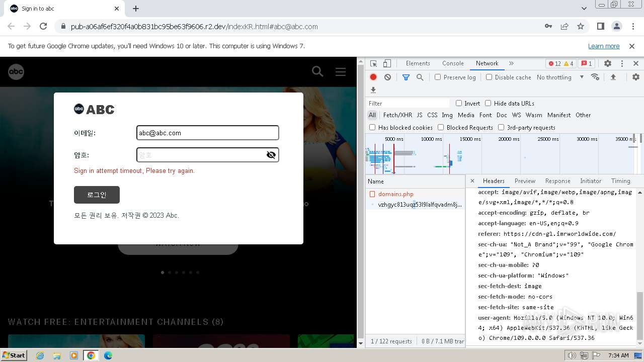
Task: Click the headers pane vertical scrollbar
Action: 640,317
